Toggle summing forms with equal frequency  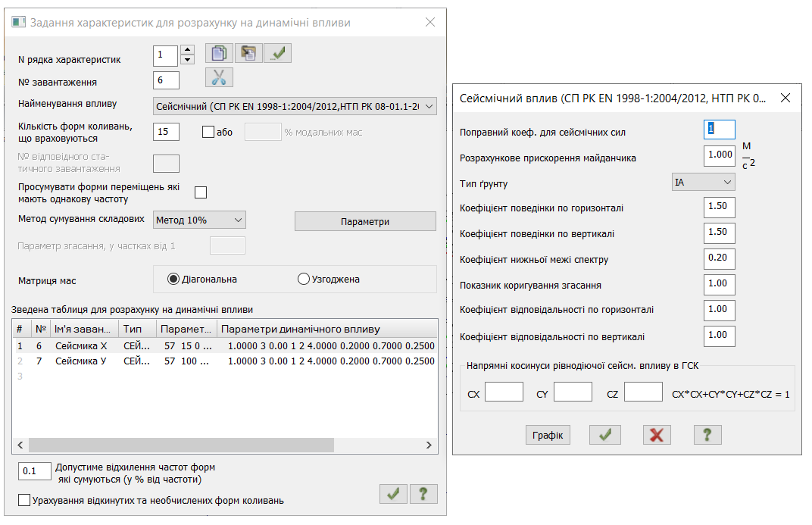(x=201, y=192)
